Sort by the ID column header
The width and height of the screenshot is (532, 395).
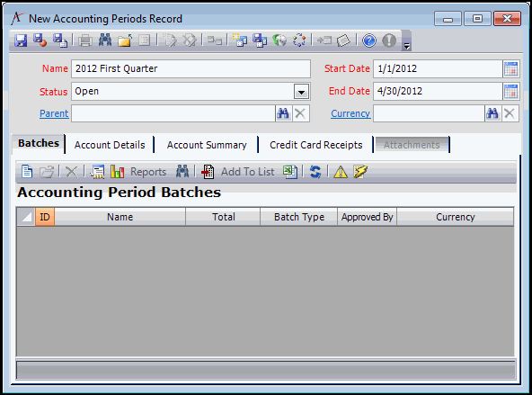pyautogui.click(x=45, y=217)
